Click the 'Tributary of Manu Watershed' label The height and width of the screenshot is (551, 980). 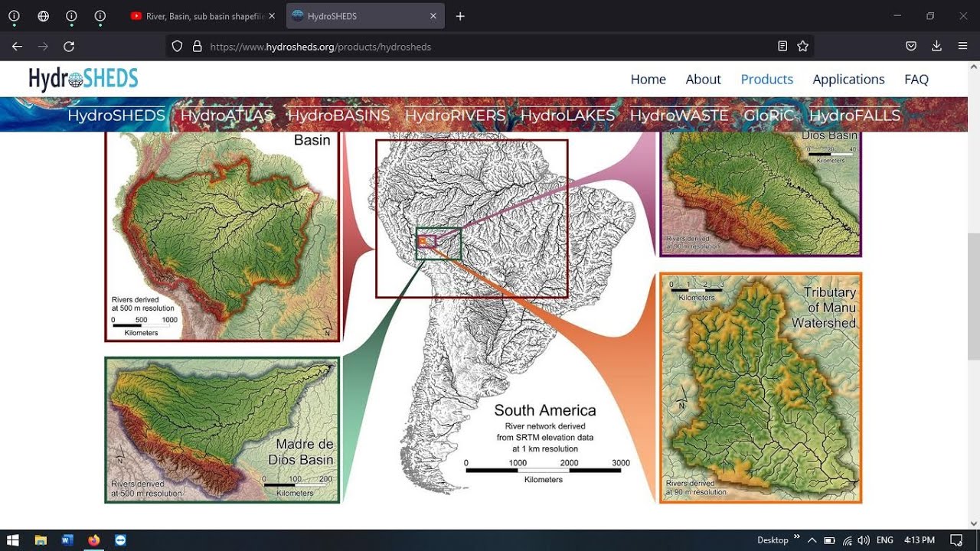[x=824, y=308]
